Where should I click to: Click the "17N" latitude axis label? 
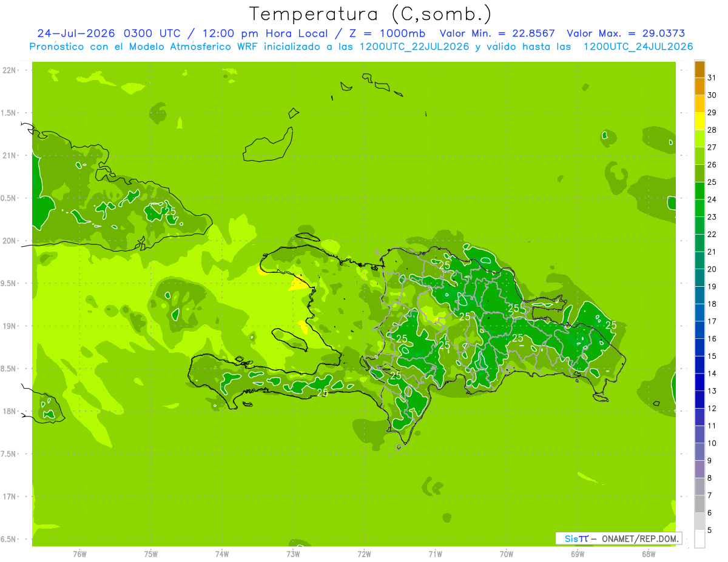10,497
